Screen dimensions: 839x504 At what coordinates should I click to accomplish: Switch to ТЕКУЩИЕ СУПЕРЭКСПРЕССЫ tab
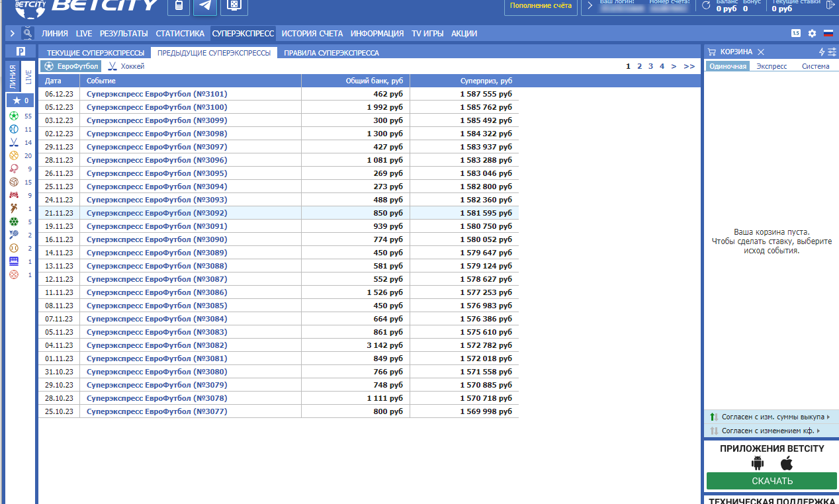95,52
